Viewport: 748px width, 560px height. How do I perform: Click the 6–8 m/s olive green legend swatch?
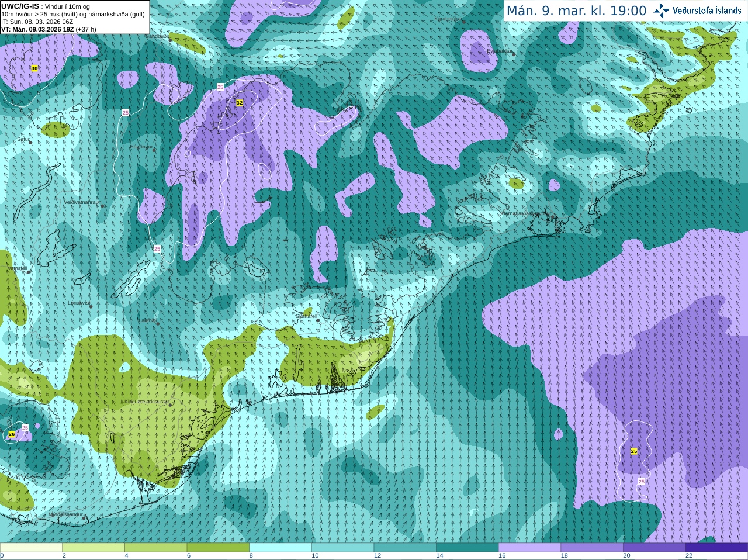pyautogui.click(x=218, y=547)
